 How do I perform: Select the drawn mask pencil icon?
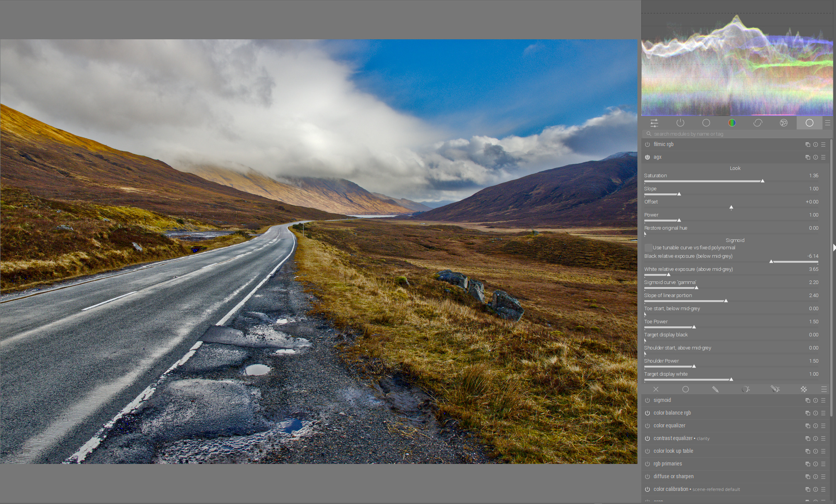coord(715,390)
